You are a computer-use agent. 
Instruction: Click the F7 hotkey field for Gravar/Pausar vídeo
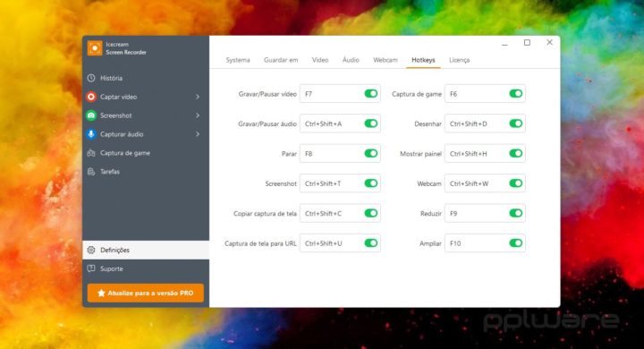[340, 94]
